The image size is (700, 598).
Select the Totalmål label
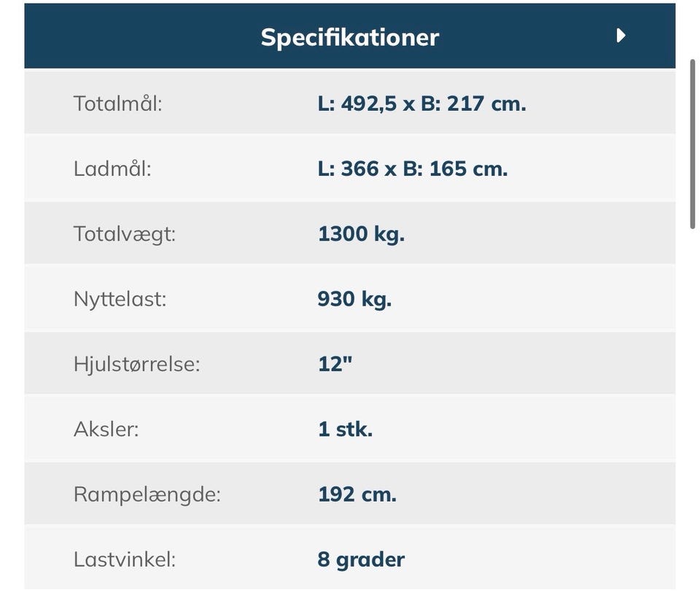(x=117, y=104)
